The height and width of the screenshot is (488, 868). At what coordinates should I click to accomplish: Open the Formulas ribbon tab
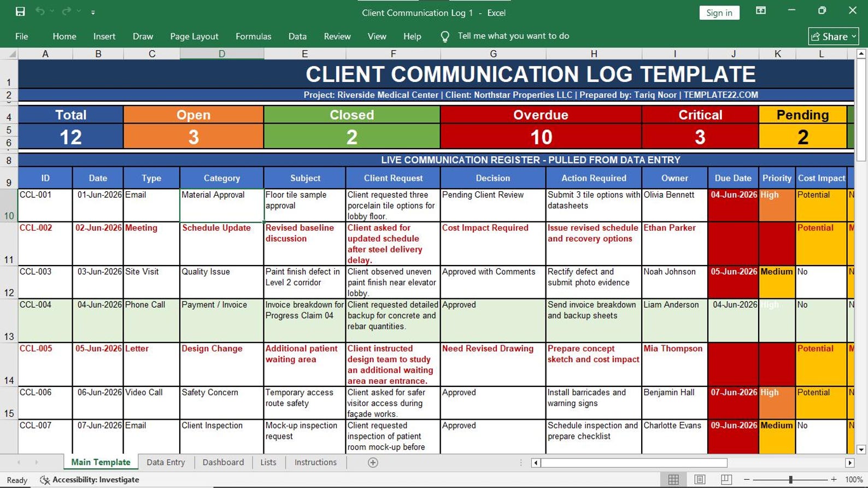pyautogui.click(x=253, y=36)
